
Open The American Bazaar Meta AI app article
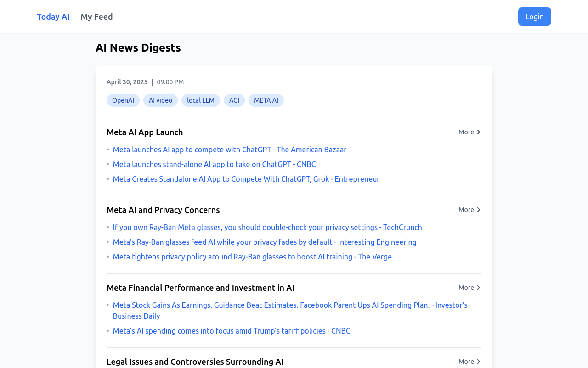click(x=230, y=149)
